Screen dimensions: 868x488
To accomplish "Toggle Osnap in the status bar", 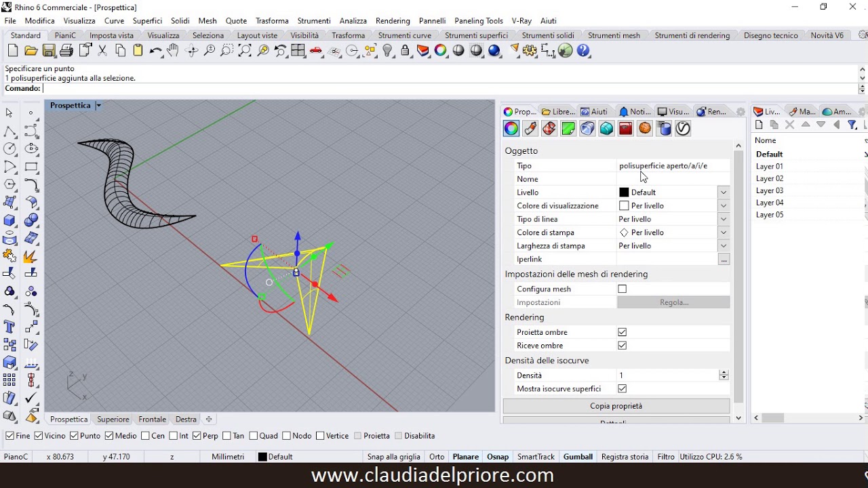I will point(498,457).
